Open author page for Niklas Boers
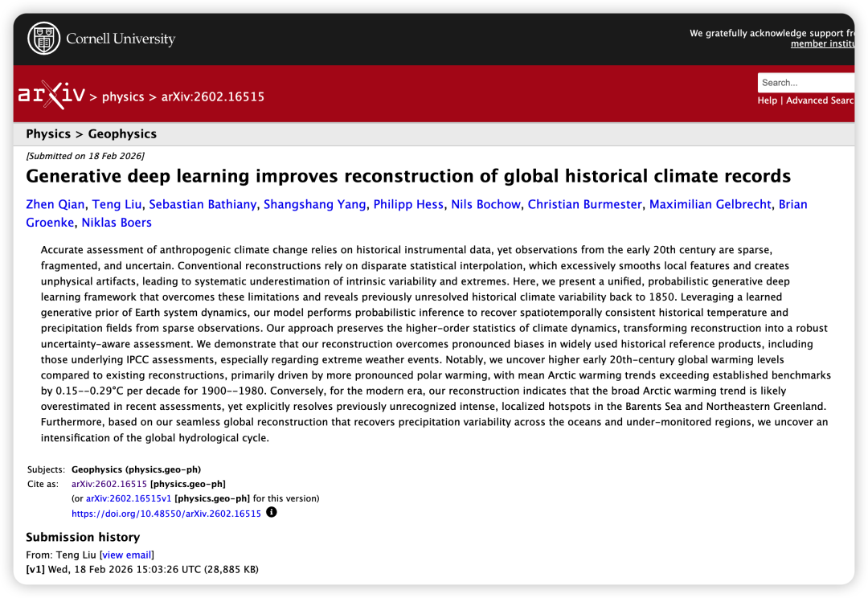This screenshot has width=868, height=598. tap(116, 222)
